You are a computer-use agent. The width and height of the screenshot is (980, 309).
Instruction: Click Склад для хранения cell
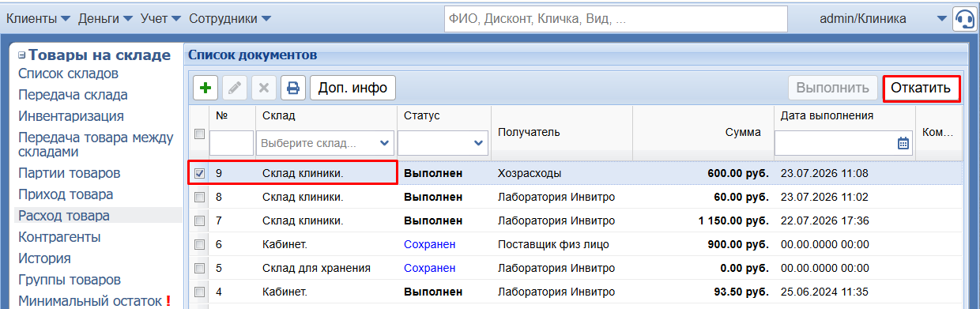(x=316, y=269)
